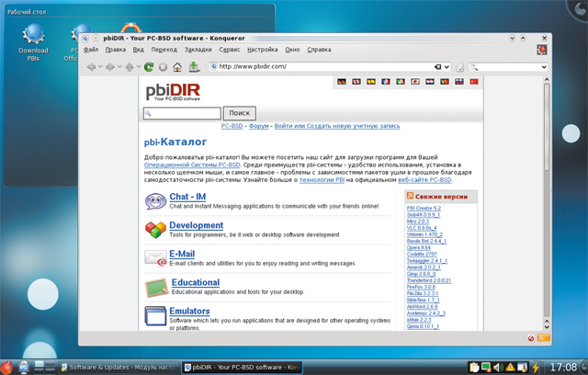588x375 pixels.
Task: Open the Development category link
Action: (x=196, y=225)
